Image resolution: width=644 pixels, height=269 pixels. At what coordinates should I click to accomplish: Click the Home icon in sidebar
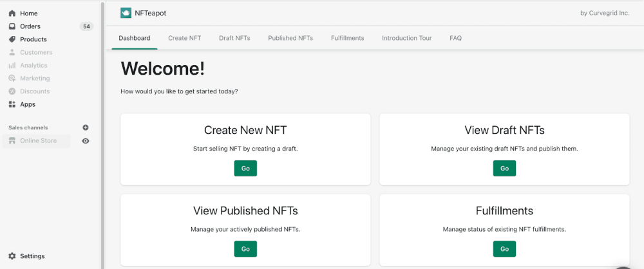click(12, 14)
